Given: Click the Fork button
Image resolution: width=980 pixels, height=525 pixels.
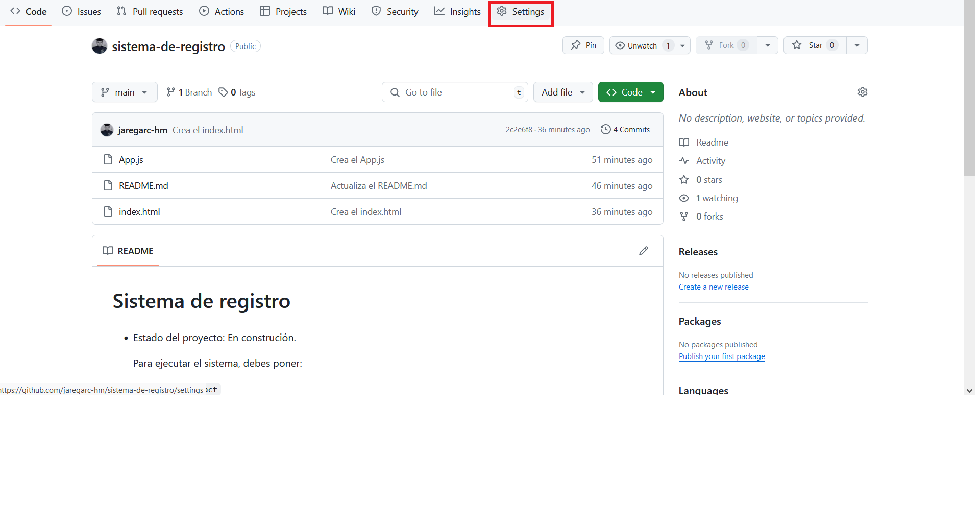Looking at the screenshot, I should 726,45.
